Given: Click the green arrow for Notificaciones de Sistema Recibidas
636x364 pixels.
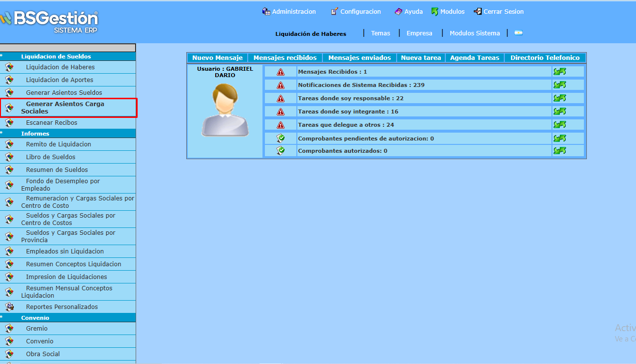Looking at the screenshot, I should (x=559, y=85).
